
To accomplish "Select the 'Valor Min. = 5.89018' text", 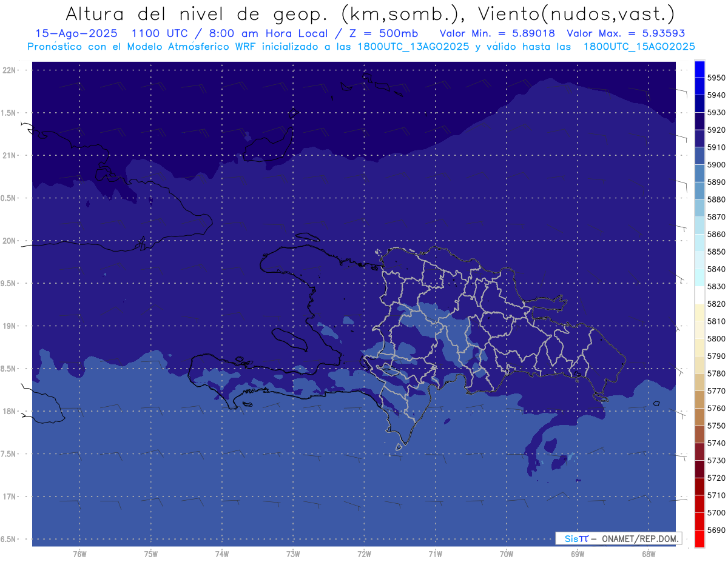I will (497, 33).
